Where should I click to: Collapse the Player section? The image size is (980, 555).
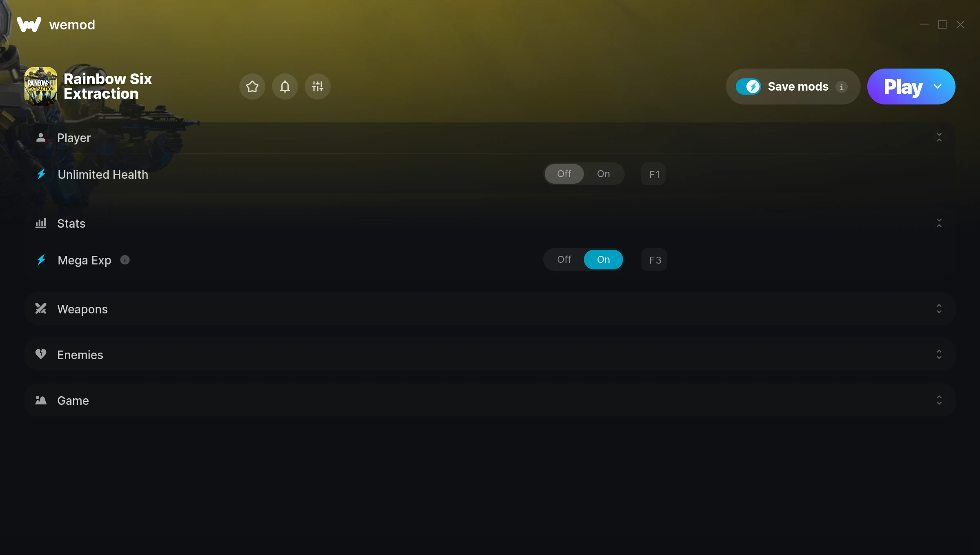point(939,138)
